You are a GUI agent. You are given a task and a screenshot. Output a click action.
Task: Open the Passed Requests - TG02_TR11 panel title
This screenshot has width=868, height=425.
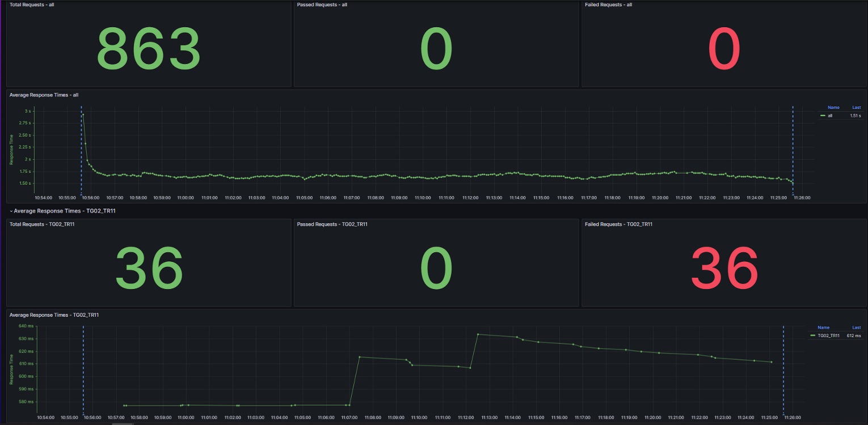pos(332,224)
